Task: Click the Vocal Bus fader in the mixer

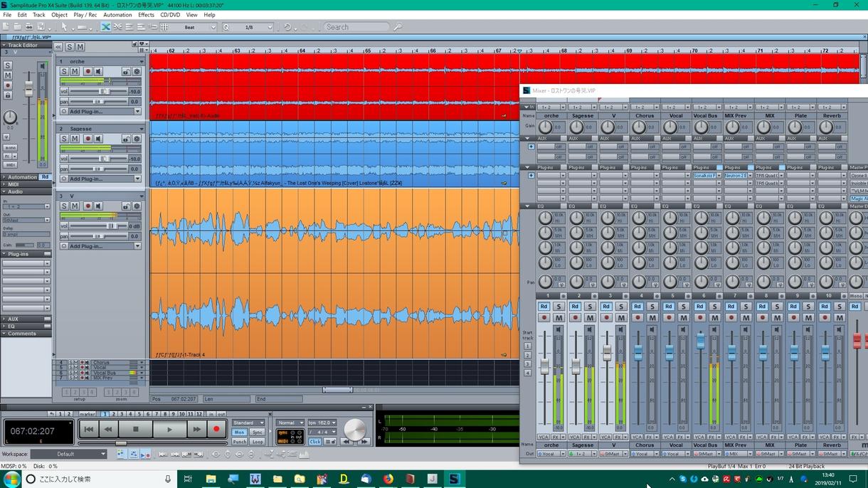Action: [x=701, y=341]
